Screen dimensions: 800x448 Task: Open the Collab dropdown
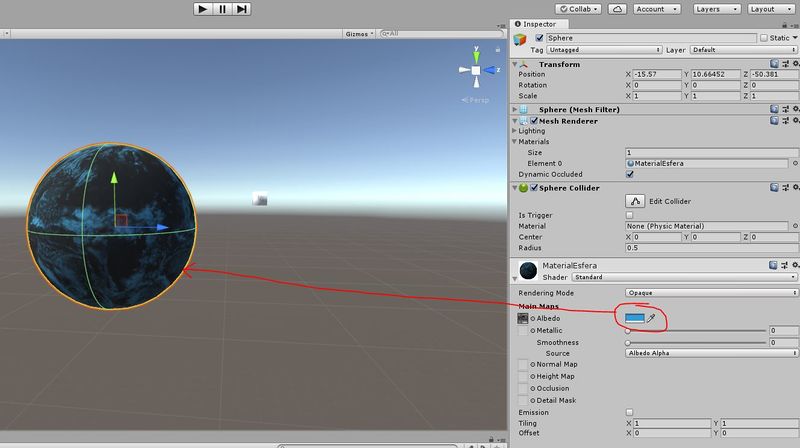pos(579,9)
